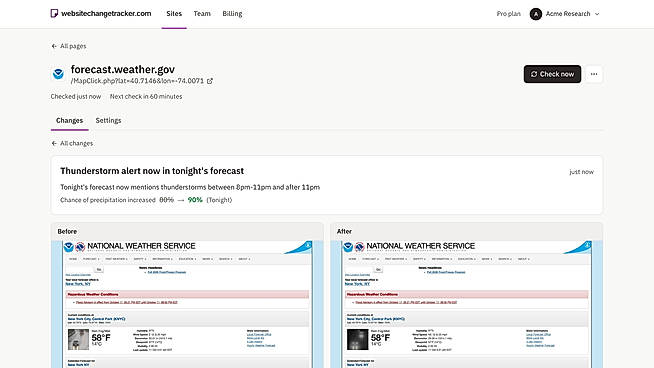The height and width of the screenshot is (368, 654).
Task: Open the external link icon beside URL
Action: tap(210, 81)
